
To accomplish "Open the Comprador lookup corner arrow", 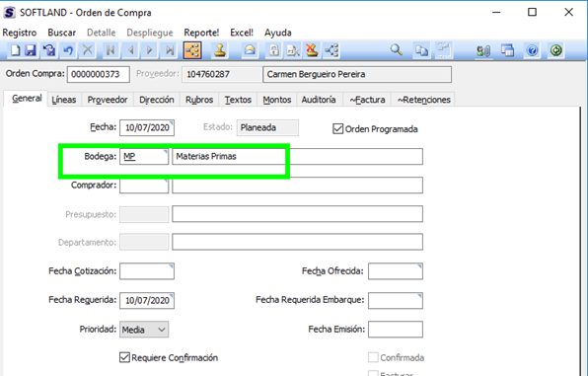I will [166, 181].
